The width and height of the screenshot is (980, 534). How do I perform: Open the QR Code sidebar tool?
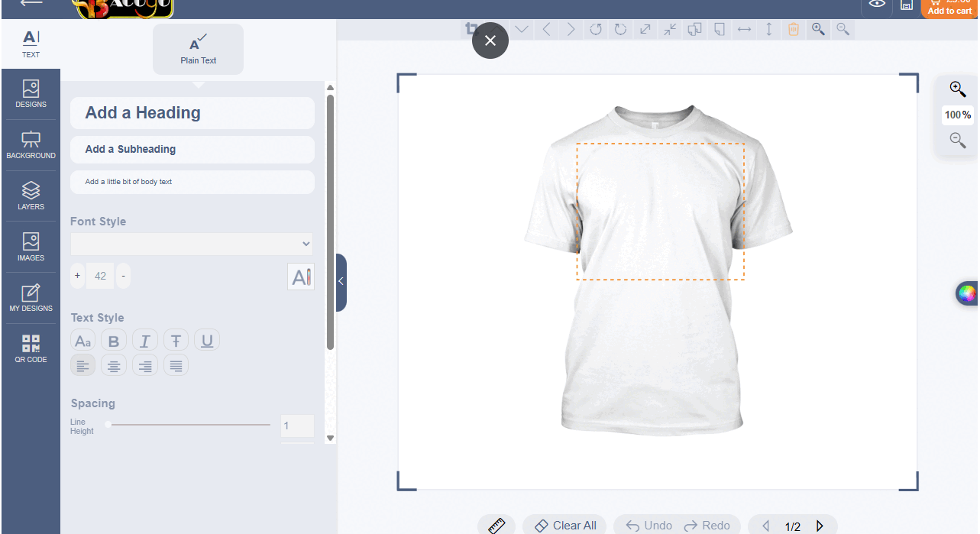pyautogui.click(x=31, y=348)
